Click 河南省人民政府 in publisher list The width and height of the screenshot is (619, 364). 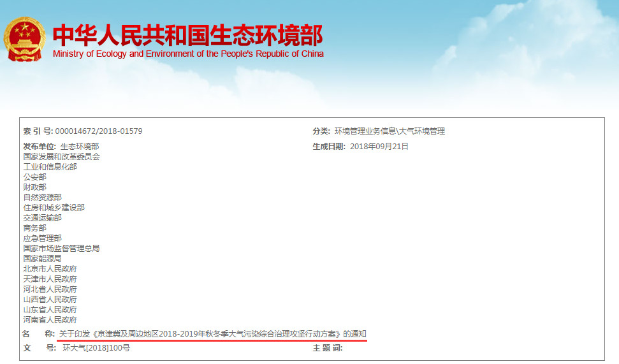point(50,320)
